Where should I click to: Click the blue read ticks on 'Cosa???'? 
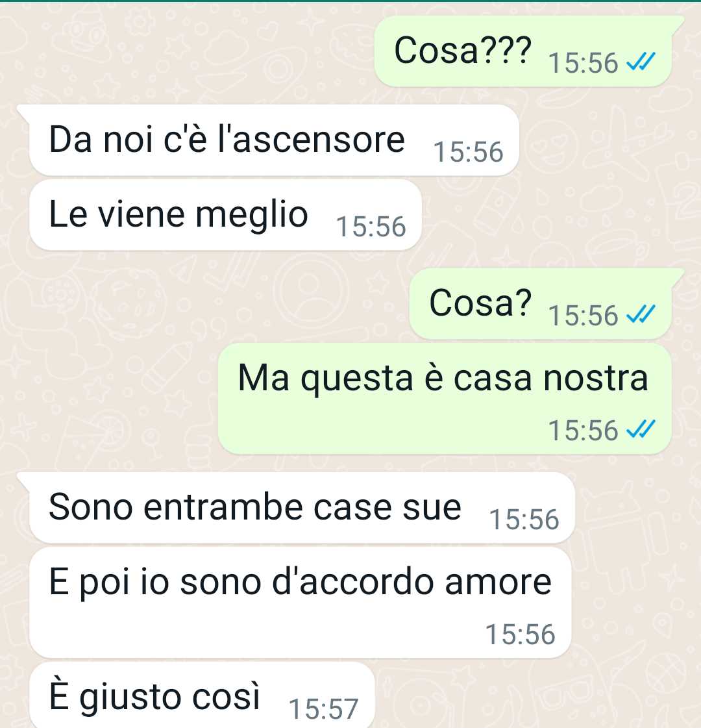641,62
